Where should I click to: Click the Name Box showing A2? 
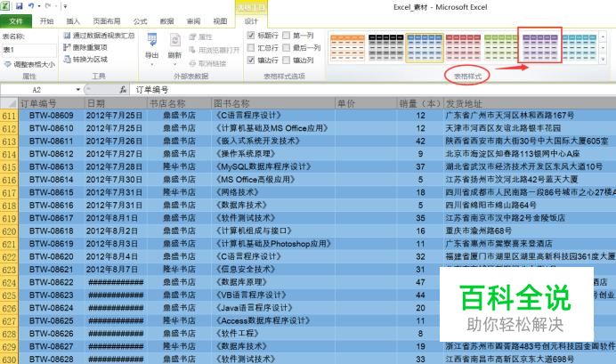(37, 90)
